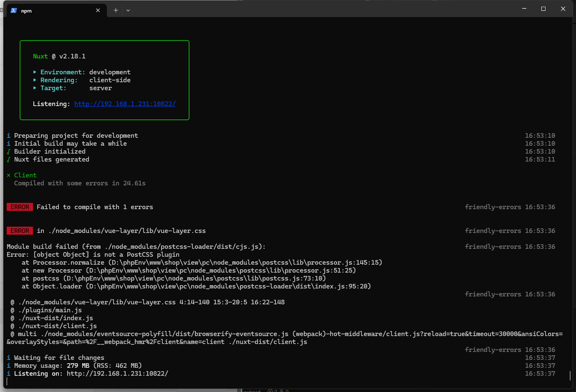Click 'Compiled with some errors in 24.61s'
Image resolution: width=576 pixels, height=392 pixels.
80,183
